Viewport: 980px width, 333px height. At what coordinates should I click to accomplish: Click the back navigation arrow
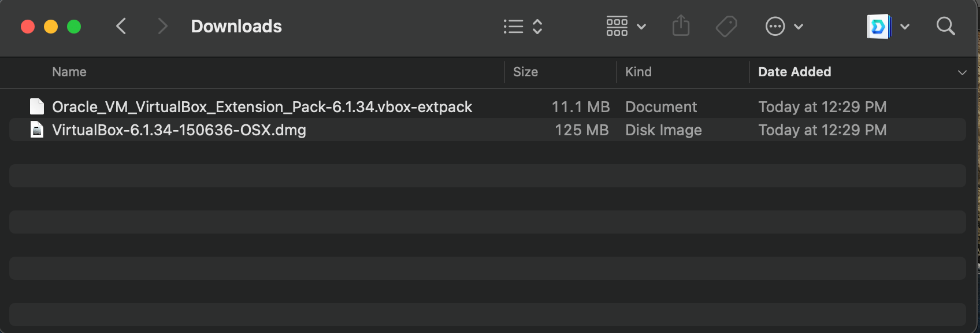[x=121, y=27]
